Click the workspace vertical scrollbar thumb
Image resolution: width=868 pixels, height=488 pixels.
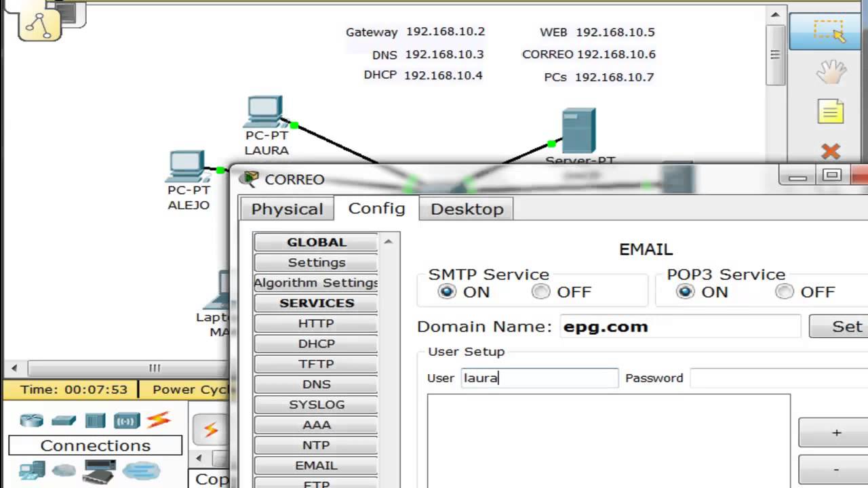775,55
